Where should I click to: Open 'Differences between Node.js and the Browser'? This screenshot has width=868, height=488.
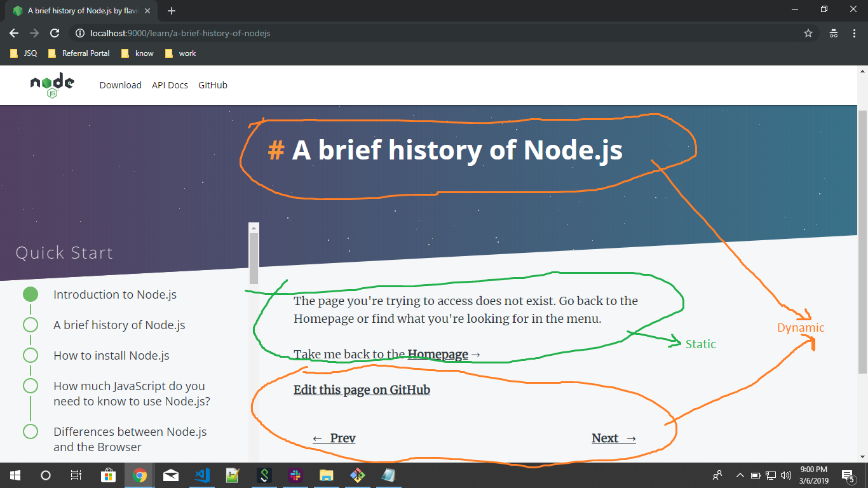[x=130, y=439]
